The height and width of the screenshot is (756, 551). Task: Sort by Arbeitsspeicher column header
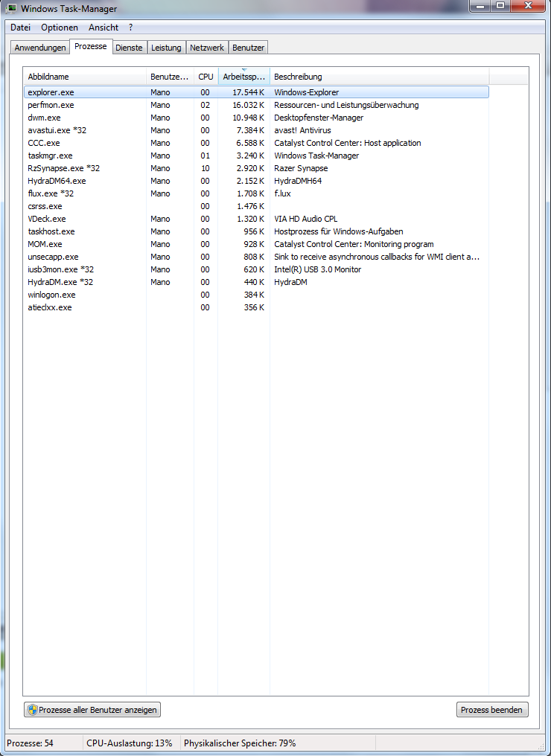[244, 77]
